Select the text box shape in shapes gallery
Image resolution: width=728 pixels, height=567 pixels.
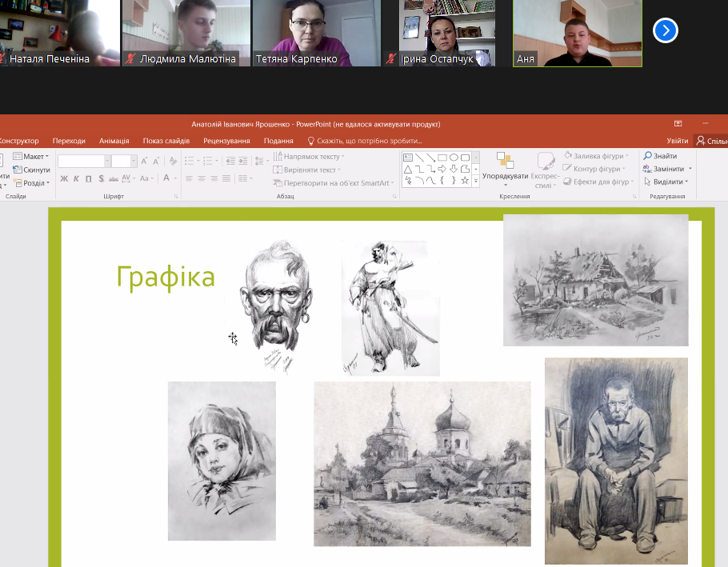pyautogui.click(x=408, y=158)
